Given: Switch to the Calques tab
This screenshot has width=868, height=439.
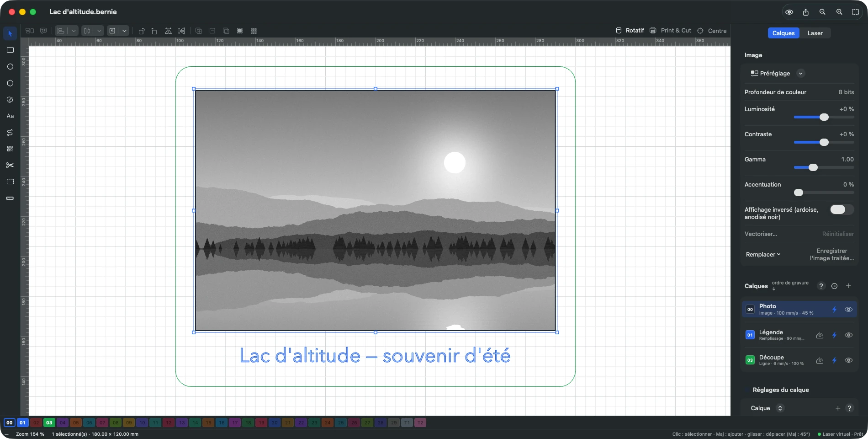Looking at the screenshot, I should (783, 33).
